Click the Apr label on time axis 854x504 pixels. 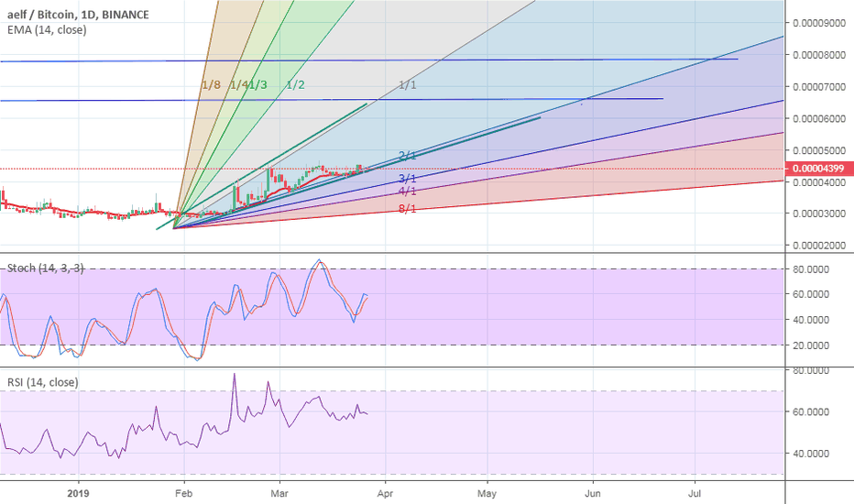385,494
